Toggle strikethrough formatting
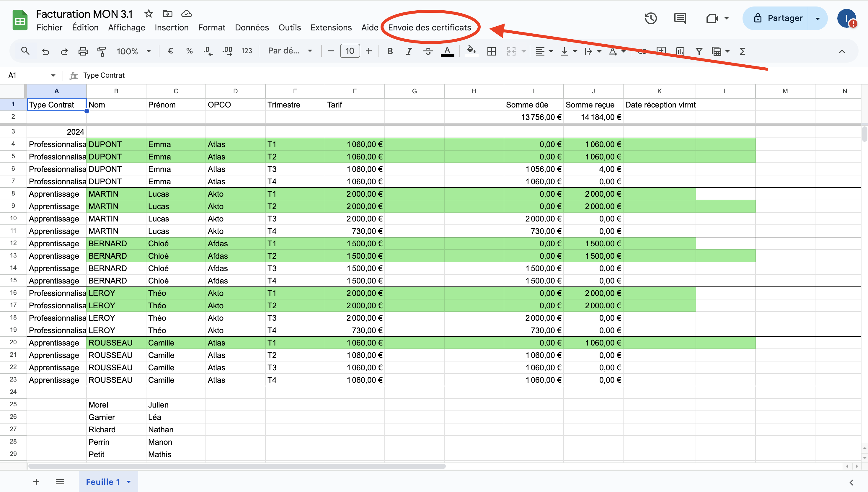 428,51
